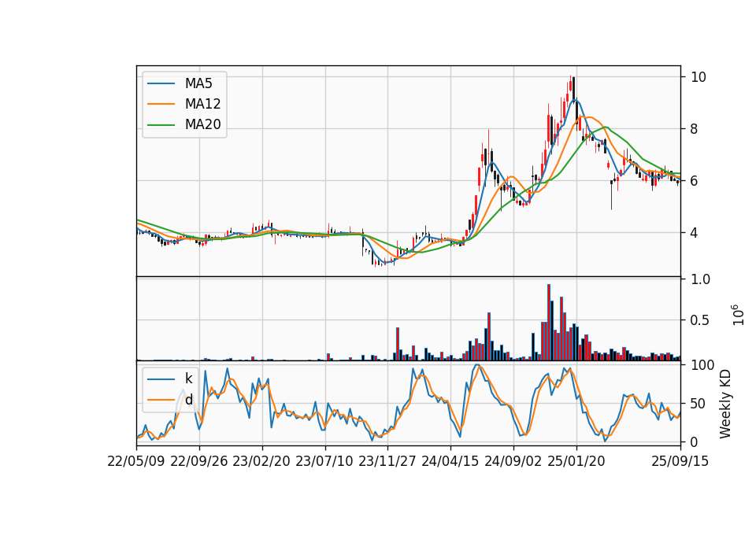Click volume axis value 0.5
This screenshot has height=543, width=756.
(x=700, y=320)
